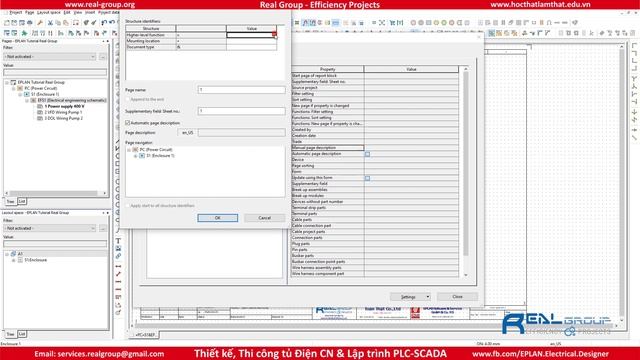The image size is (640, 360).
Task: Click the Value field in Pages navigator
Action: click(55, 73)
